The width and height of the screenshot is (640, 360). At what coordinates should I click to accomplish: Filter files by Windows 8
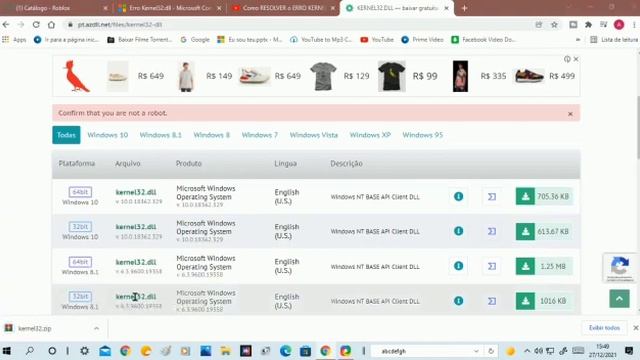click(x=211, y=135)
